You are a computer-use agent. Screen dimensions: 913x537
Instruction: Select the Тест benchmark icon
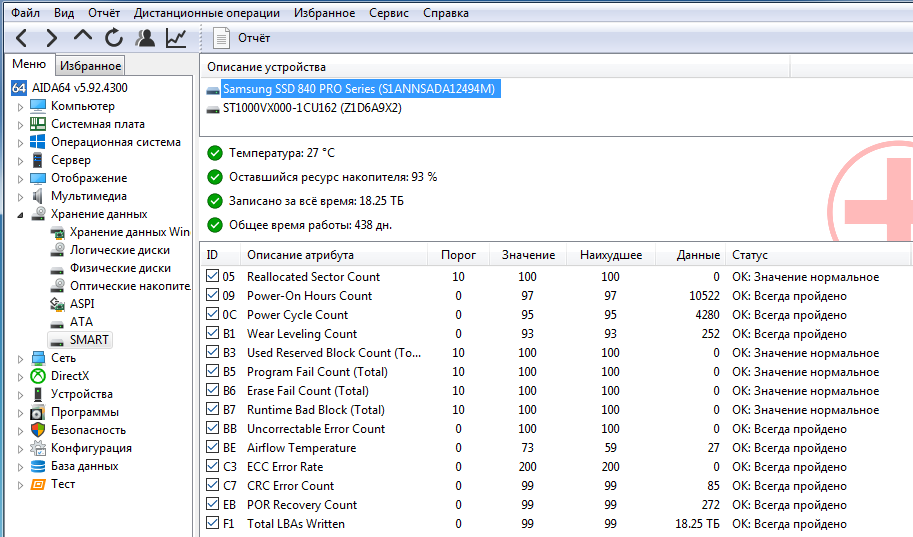pyautogui.click(x=38, y=485)
